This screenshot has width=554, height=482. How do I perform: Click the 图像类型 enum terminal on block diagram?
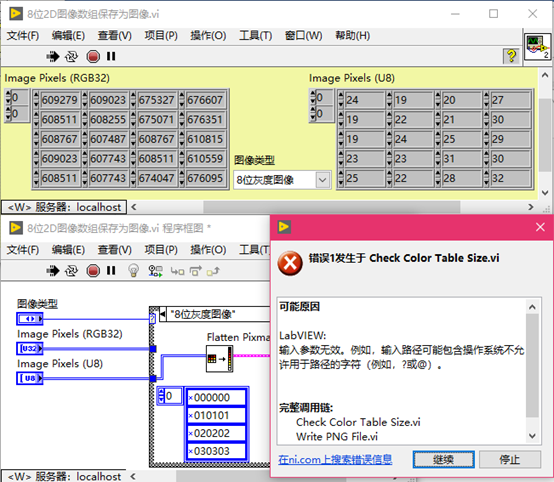(30, 319)
